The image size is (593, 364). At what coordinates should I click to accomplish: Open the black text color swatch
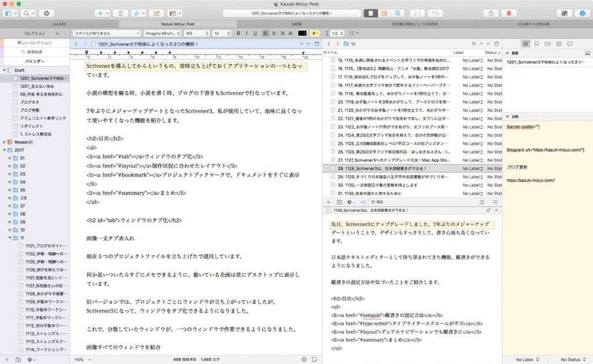click(302, 33)
